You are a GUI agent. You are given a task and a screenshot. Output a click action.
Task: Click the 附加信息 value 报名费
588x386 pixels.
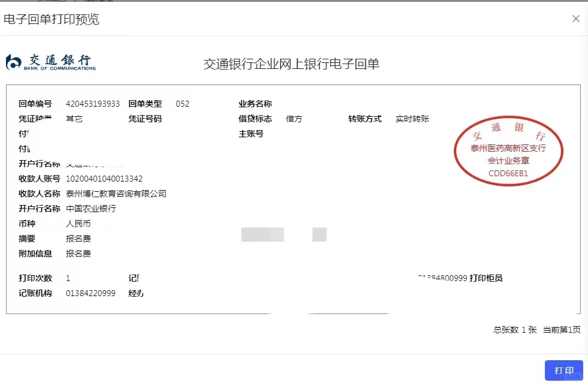[78, 254]
